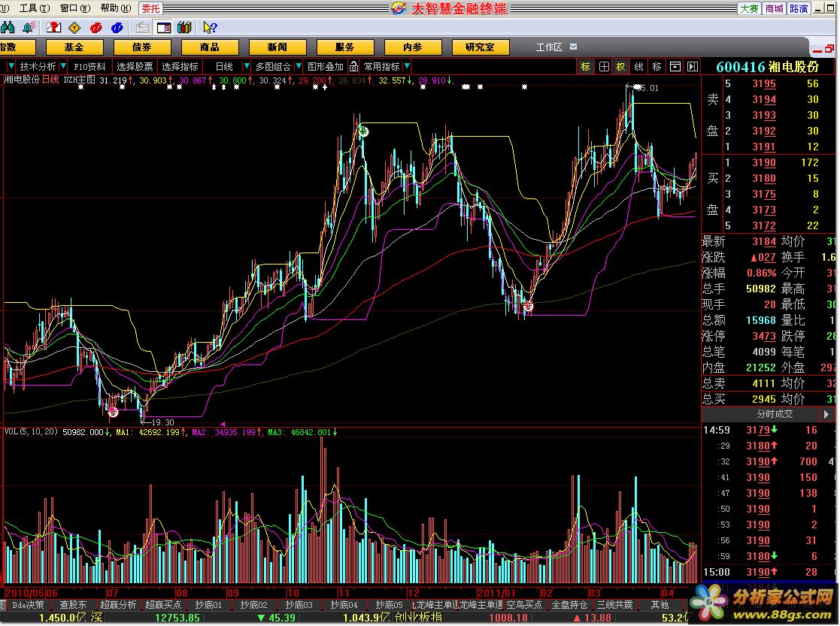The image size is (840, 626).
Task: Expand the 常用指标 dropdown arrow
Action: 407,66
